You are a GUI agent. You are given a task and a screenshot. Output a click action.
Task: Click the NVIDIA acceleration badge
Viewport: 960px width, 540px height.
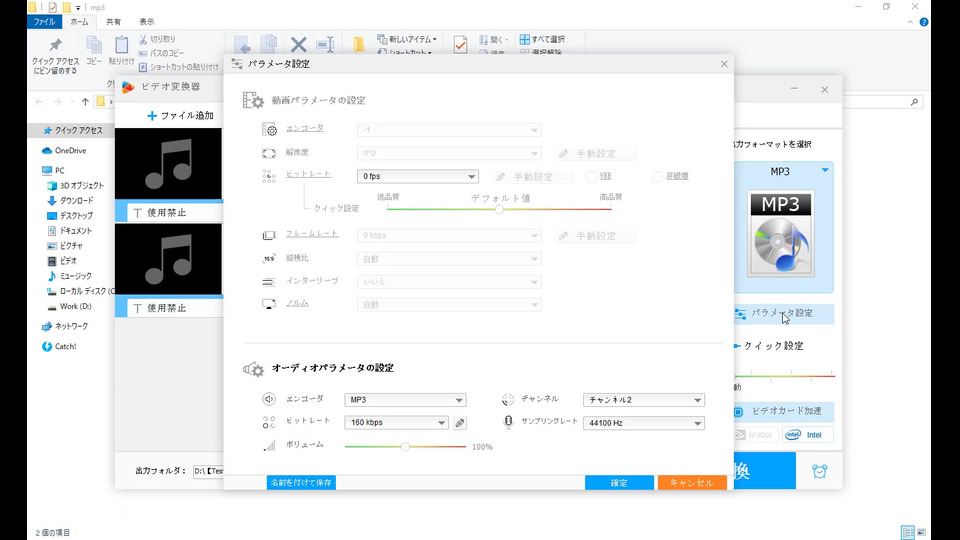tap(754, 435)
